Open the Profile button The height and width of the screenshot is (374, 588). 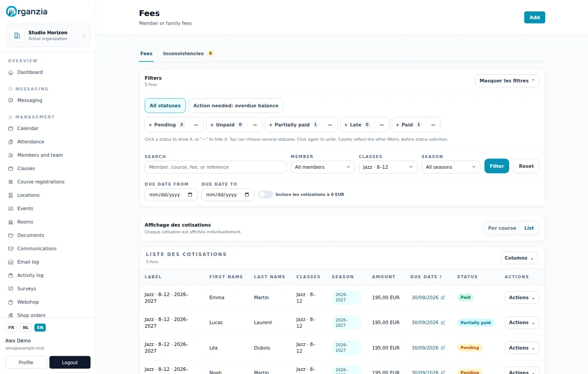[26, 362]
